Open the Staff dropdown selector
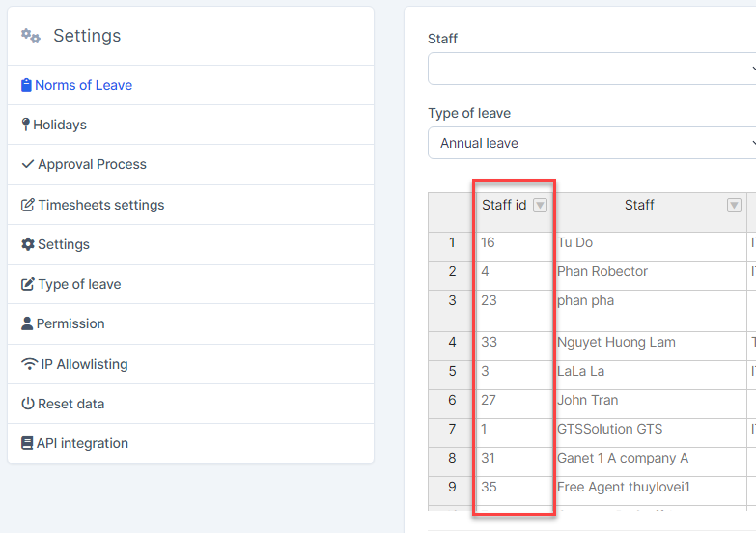 (x=591, y=69)
